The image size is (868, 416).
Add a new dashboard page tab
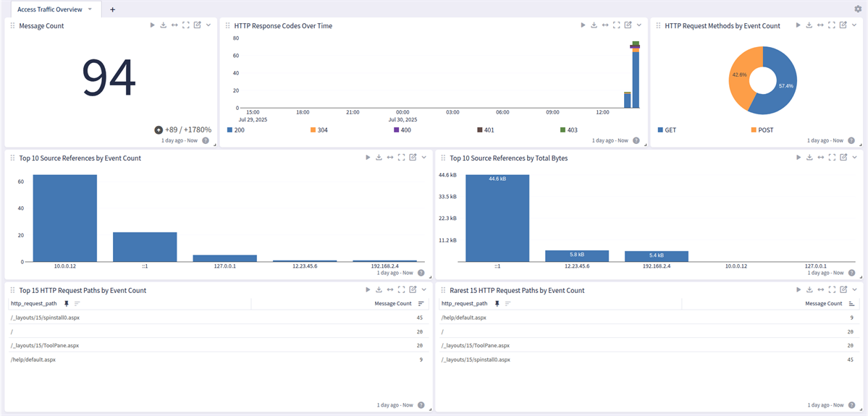click(112, 9)
